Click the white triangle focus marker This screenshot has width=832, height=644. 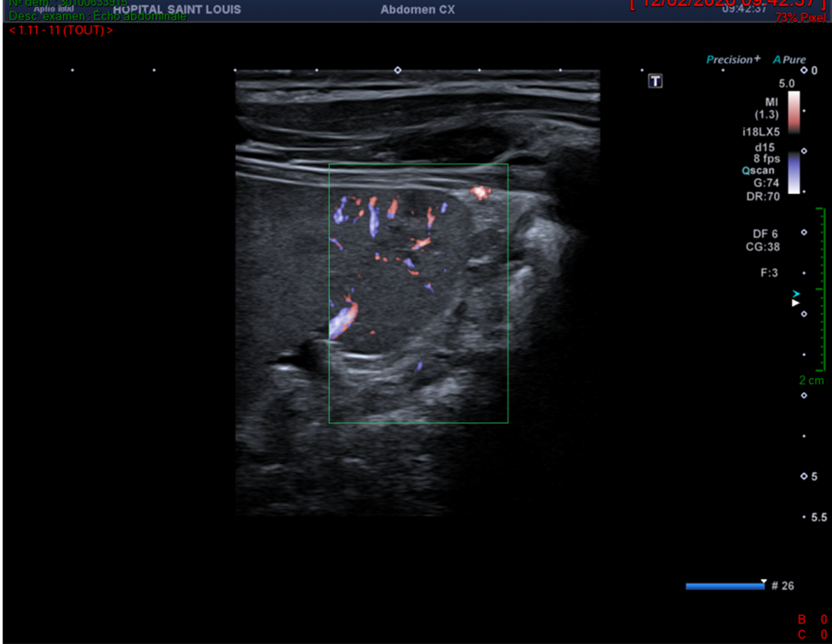click(795, 303)
